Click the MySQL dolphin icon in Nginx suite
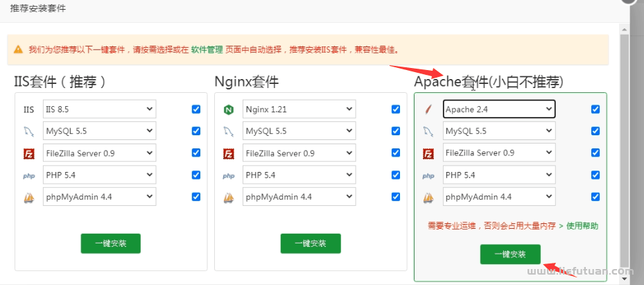 228,132
